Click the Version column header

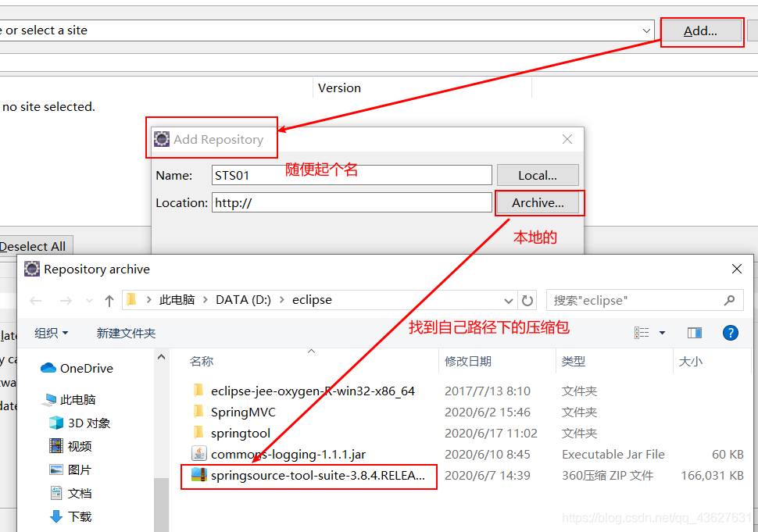(339, 88)
